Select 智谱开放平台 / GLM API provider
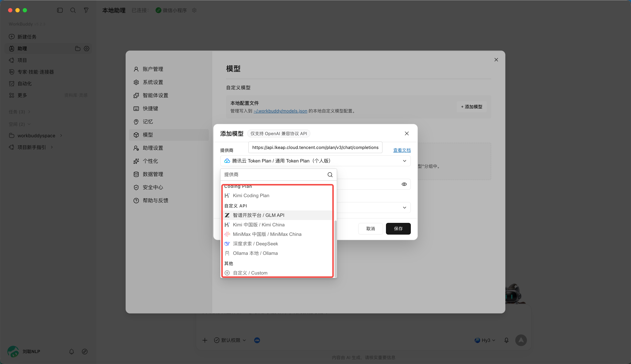The width and height of the screenshot is (631, 364). [278, 215]
